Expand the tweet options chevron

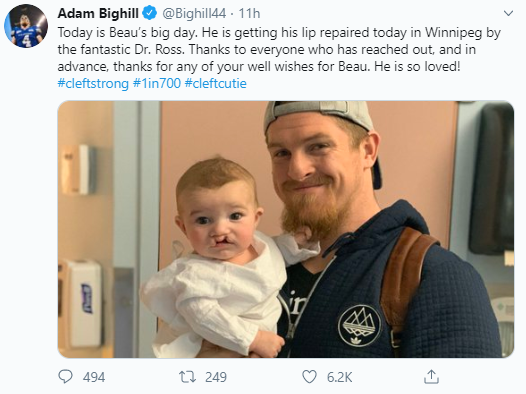coord(509,13)
